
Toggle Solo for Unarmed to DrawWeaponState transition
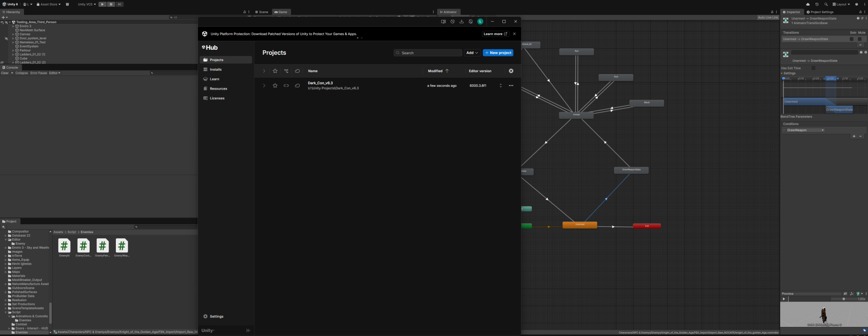pos(852,39)
